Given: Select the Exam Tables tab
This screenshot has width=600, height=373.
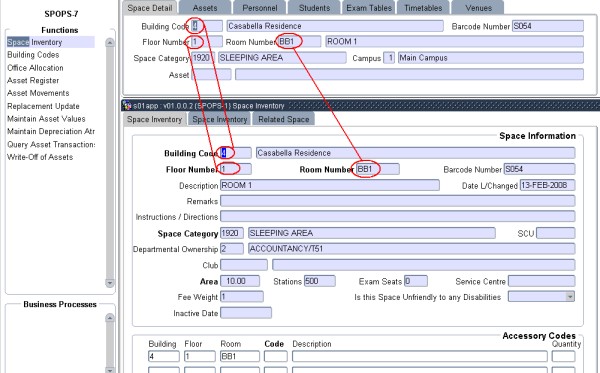Looking at the screenshot, I should 369,8.
